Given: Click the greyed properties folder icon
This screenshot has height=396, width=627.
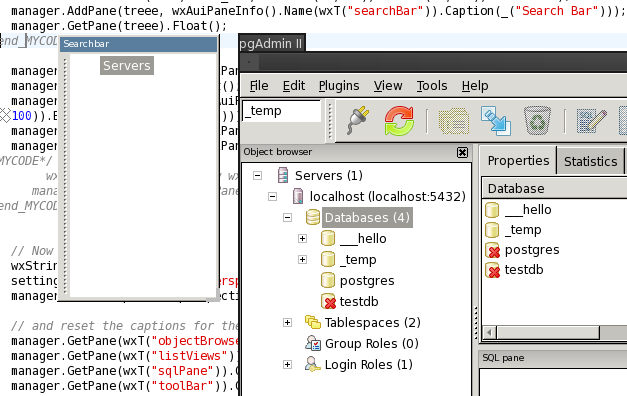Looking at the screenshot, I should click(453, 121).
